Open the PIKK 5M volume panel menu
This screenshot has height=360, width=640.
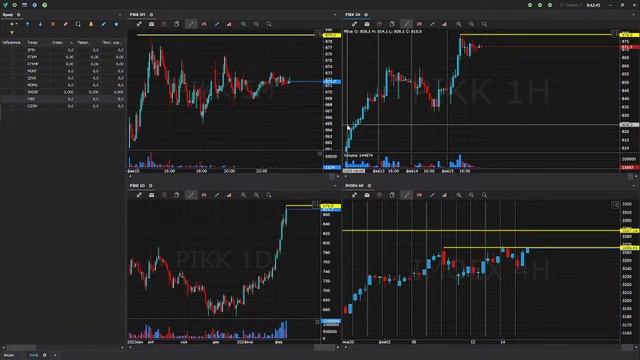[x=320, y=154]
